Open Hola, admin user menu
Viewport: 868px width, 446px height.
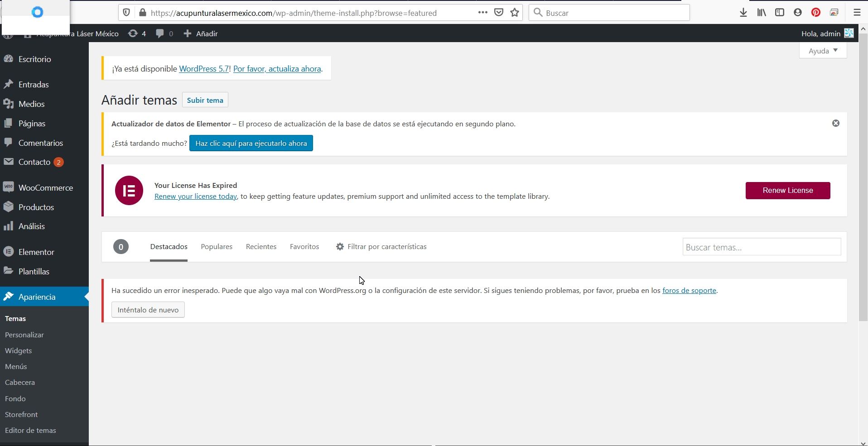[827, 34]
